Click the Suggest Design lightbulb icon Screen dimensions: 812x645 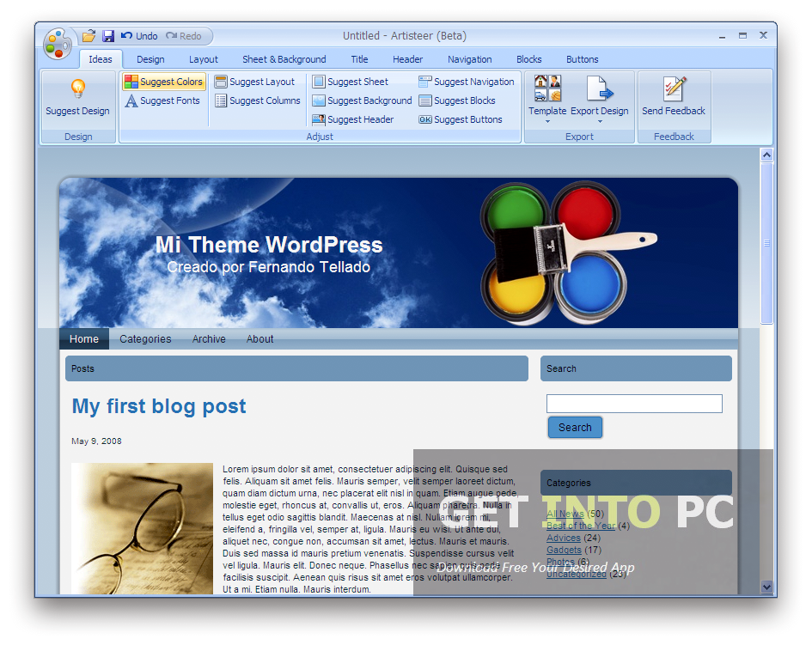[x=77, y=89]
